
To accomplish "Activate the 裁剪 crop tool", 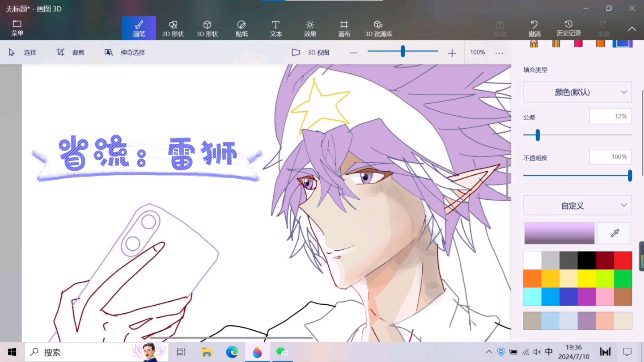I will [71, 52].
